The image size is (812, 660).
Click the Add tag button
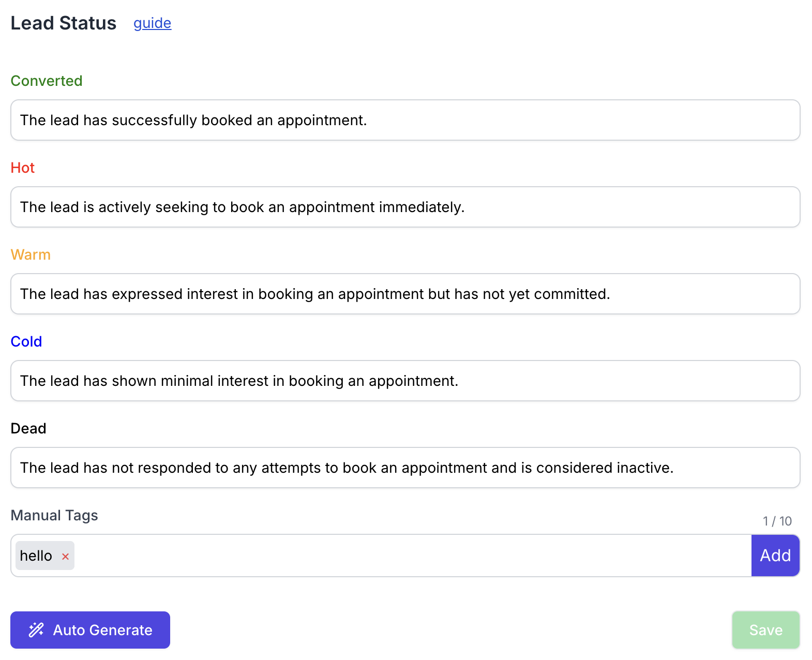tap(775, 556)
